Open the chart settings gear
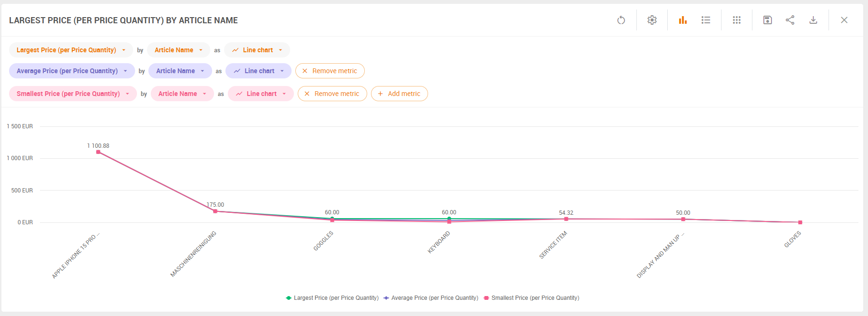The height and width of the screenshot is (316, 868). click(652, 20)
